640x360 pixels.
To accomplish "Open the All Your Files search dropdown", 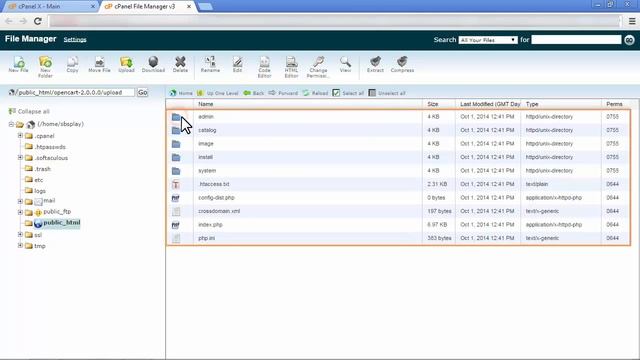I will coord(488,40).
